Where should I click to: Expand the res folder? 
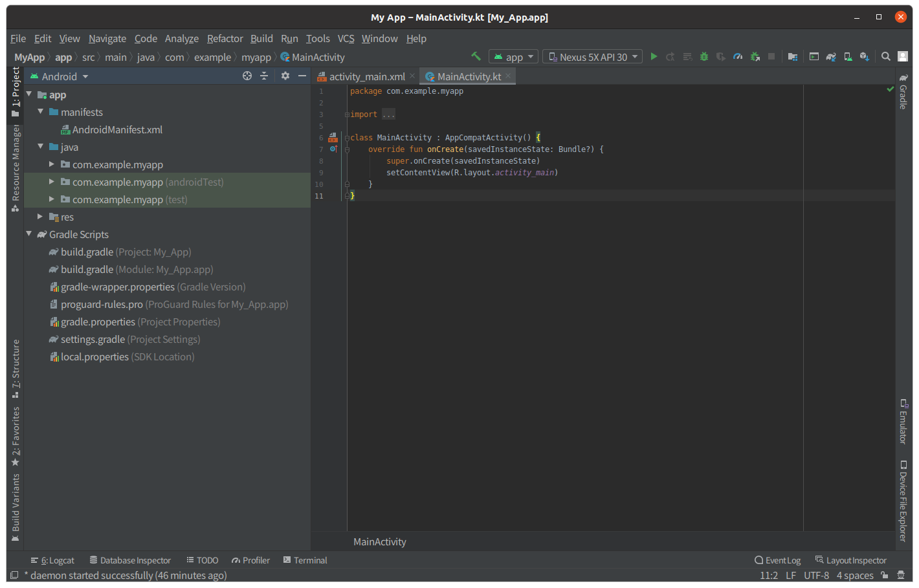[40, 217]
